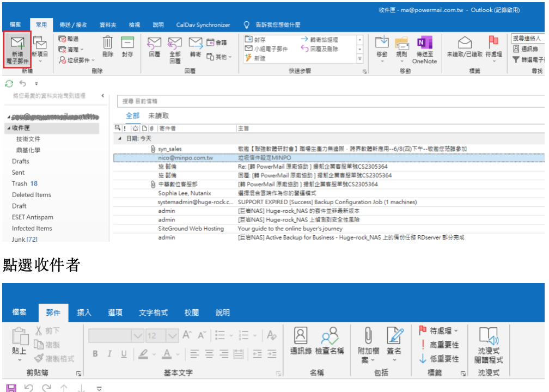549x392 pixels.
Task: Open the 插入 tab in message window
Action: click(84, 313)
